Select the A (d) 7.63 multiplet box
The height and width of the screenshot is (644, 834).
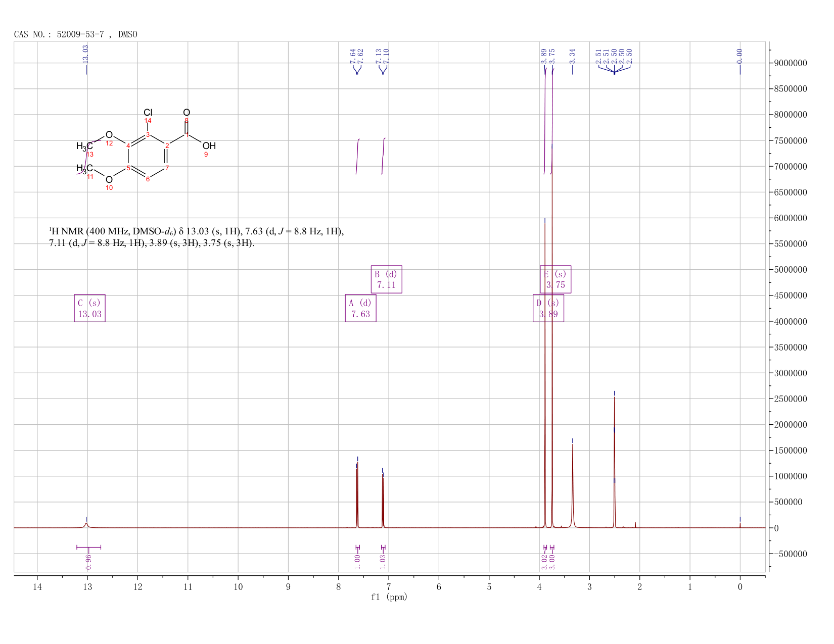[360, 308]
